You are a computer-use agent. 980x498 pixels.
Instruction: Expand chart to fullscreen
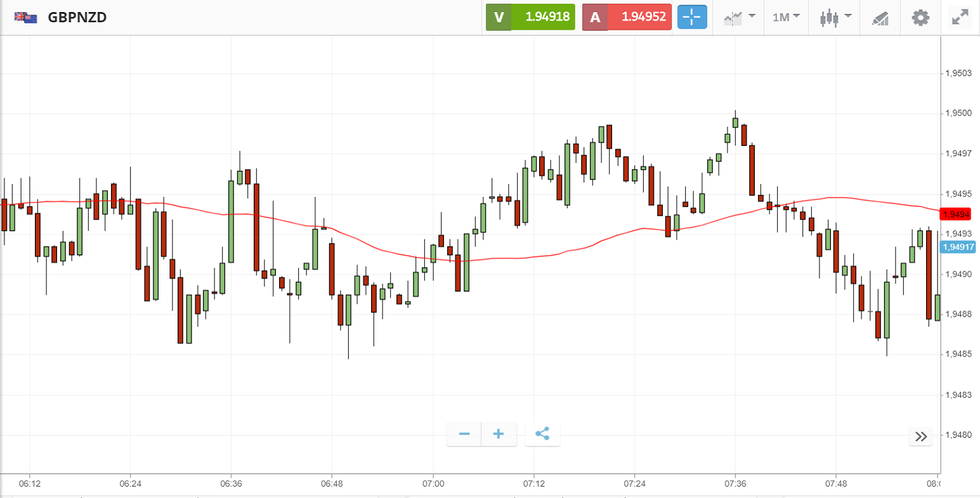960,17
